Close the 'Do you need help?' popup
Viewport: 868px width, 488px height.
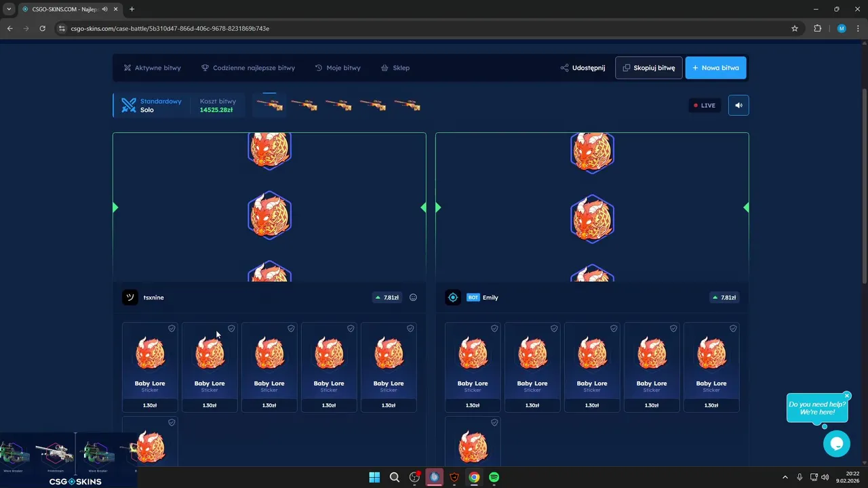pos(847,396)
